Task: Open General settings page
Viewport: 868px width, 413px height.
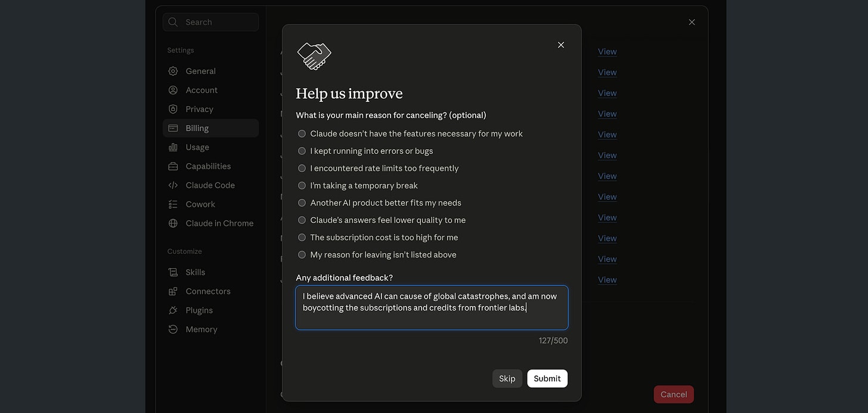Action: [210, 71]
